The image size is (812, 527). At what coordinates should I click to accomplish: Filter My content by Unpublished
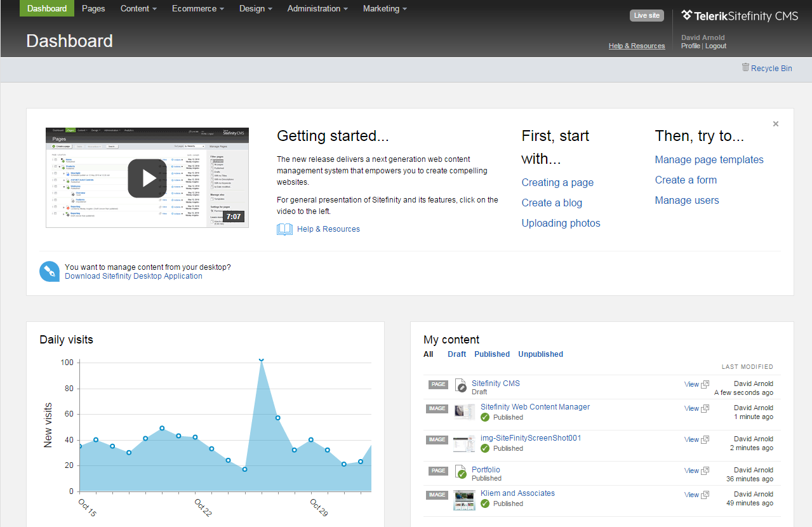coord(540,354)
